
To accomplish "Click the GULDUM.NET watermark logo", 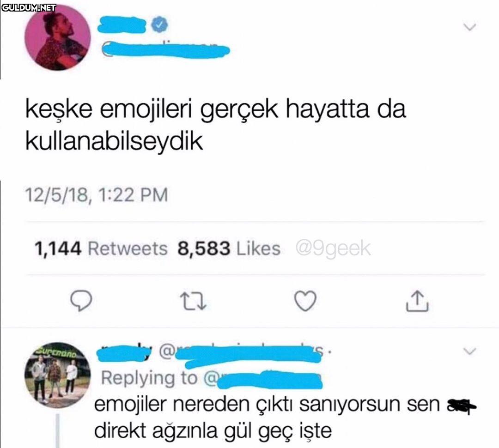I will click(x=29, y=8).
